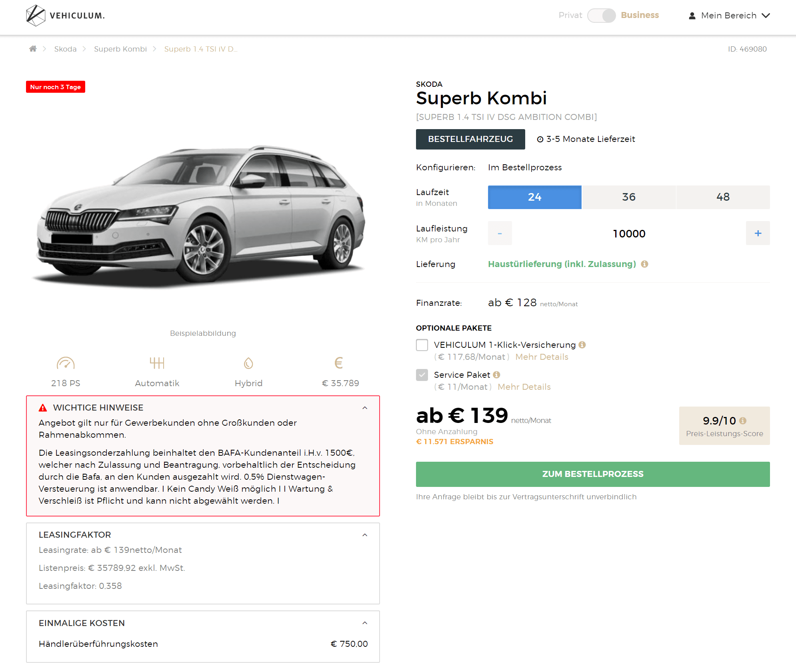This screenshot has height=672, width=796.
Task: Select 24 months Laufzeit
Action: click(535, 197)
